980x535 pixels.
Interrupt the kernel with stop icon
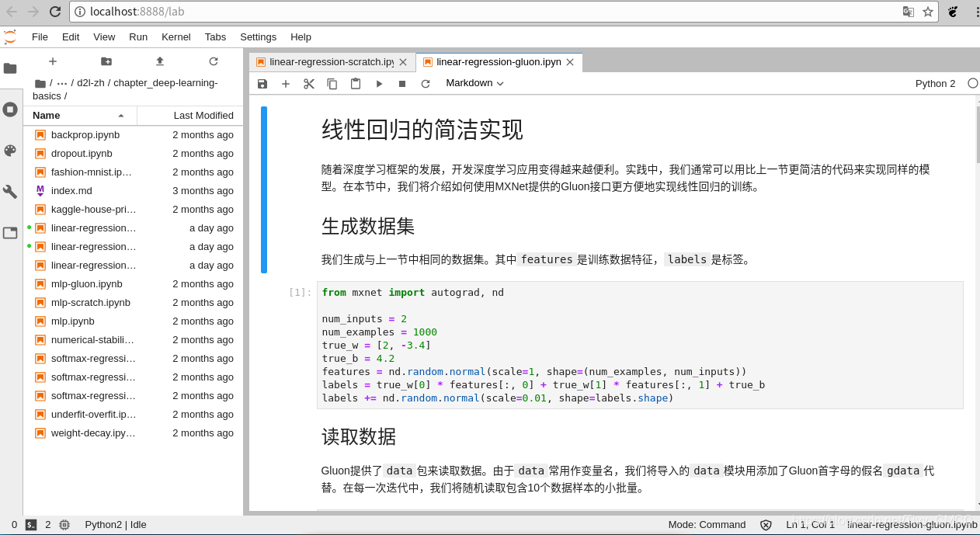click(x=402, y=84)
